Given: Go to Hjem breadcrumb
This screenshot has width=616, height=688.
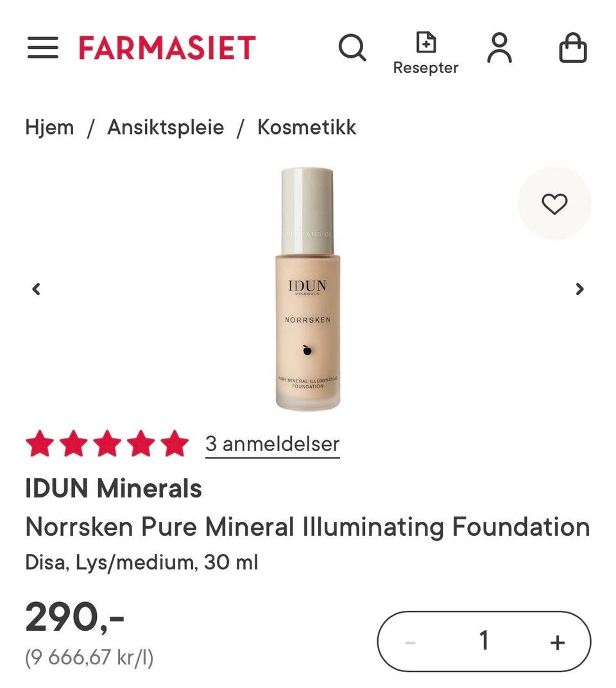Looking at the screenshot, I should (x=49, y=127).
